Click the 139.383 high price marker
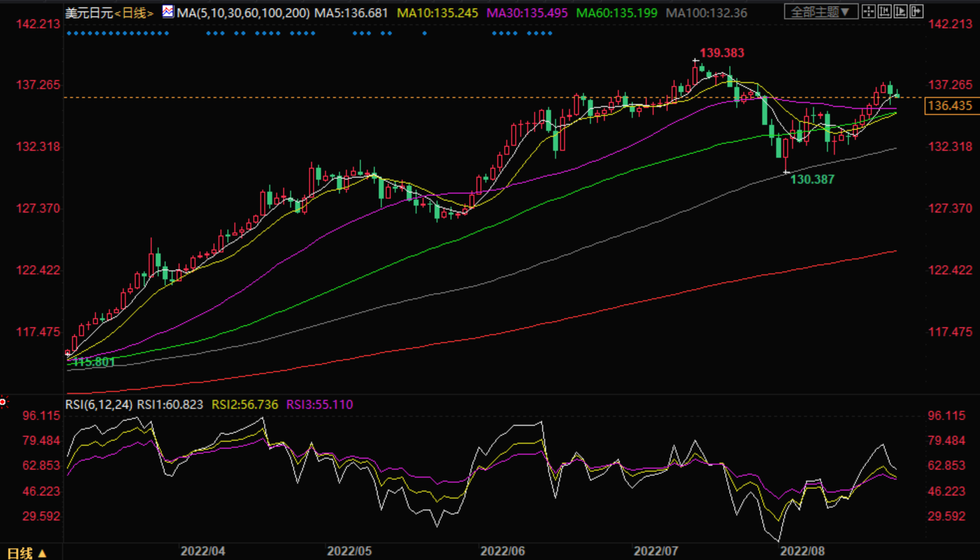The image size is (980, 560). click(722, 52)
